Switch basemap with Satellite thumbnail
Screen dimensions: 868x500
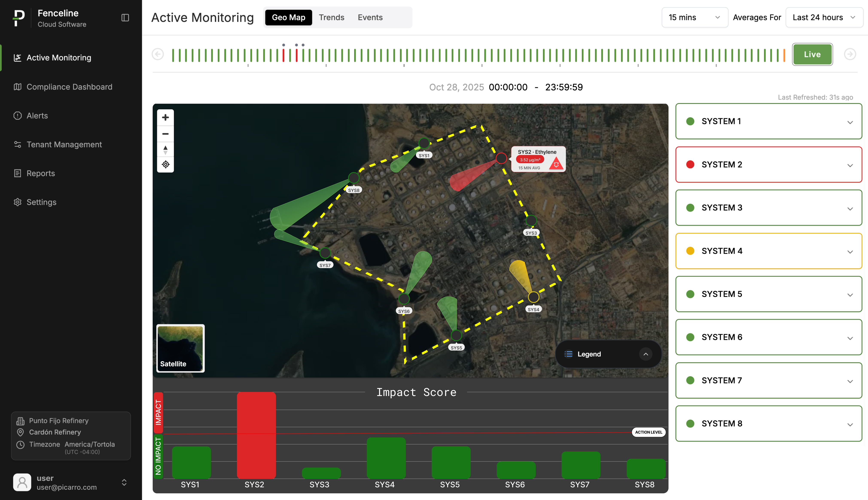[x=181, y=348]
